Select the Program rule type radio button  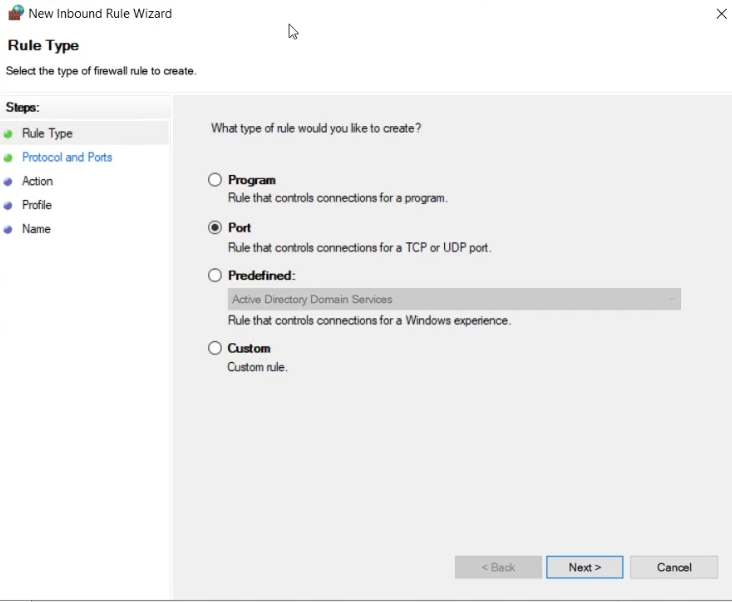215,180
